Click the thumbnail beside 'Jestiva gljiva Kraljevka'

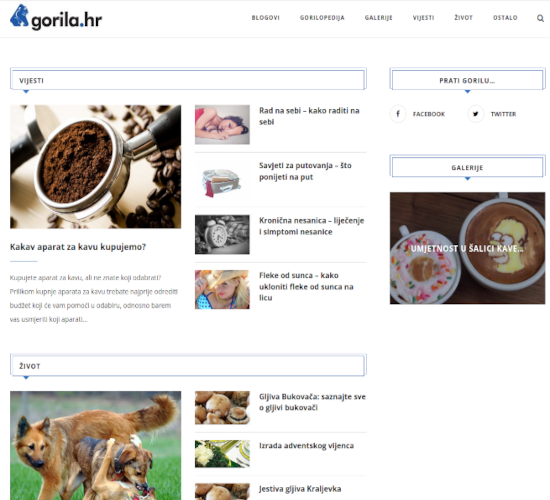pos(222,492)
